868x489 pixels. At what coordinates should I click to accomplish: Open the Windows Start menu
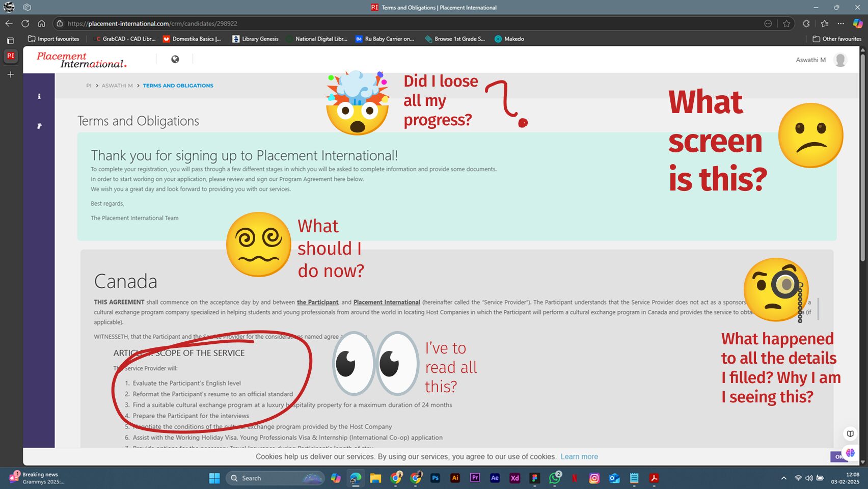tap(214, 478)
